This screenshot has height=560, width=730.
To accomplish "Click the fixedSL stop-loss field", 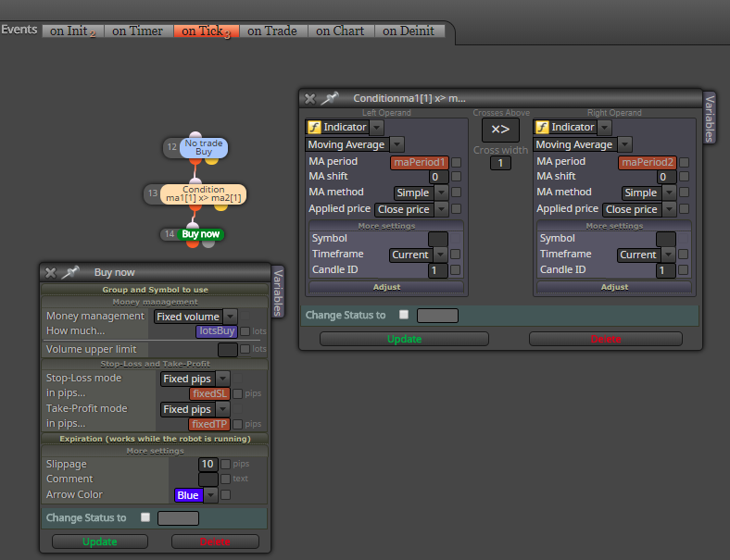I will pos(209,393).
